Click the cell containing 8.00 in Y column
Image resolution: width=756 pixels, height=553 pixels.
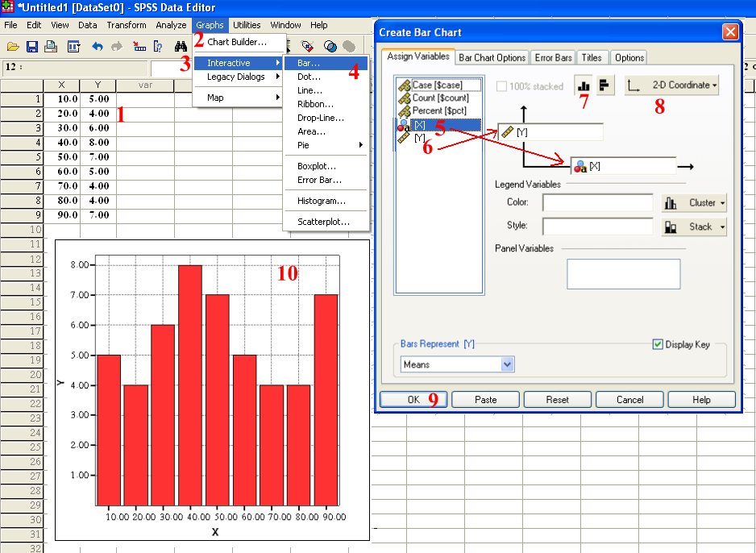(x=98, y=143)
